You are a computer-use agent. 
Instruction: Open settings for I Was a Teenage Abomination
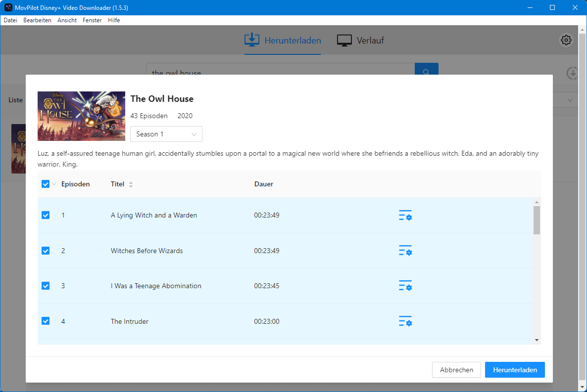pos(405,286)
